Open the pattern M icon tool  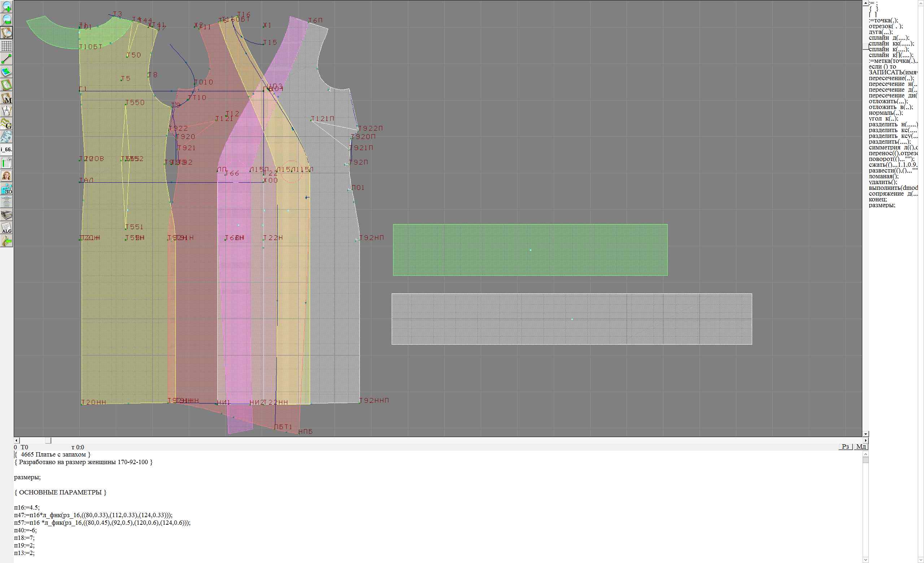(7, 98)
